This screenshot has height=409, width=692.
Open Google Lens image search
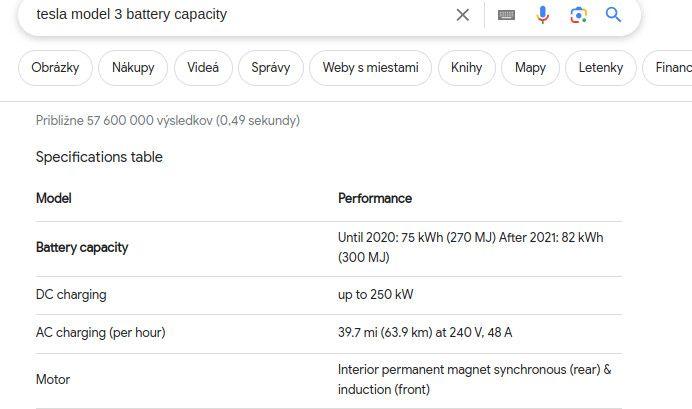(x=578, y=15)
